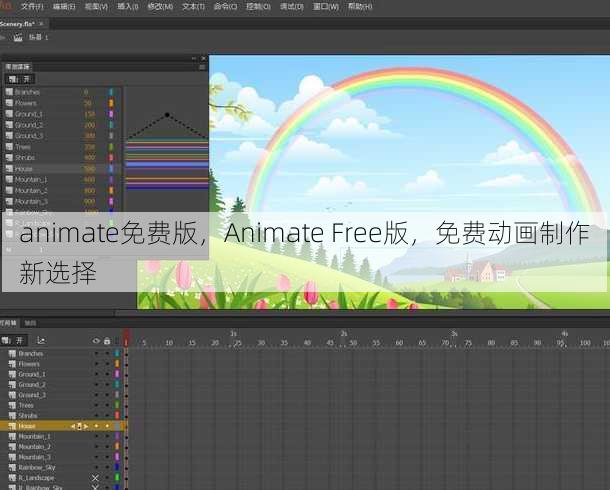
Task: Switch to the 输出 output tab
Action: 30,323
